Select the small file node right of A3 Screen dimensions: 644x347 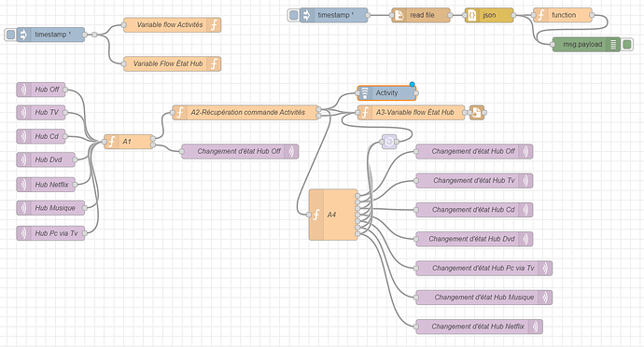tap(477, 113)
